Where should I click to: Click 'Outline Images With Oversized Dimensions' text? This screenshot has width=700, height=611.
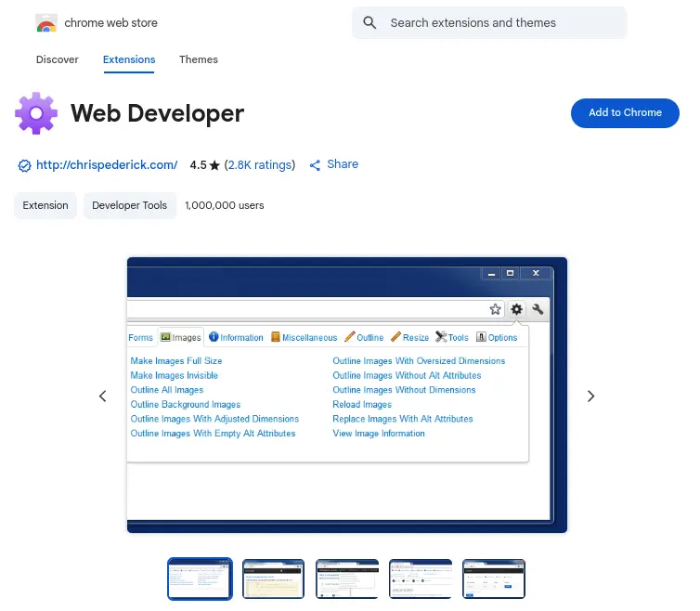pos(419,361)
